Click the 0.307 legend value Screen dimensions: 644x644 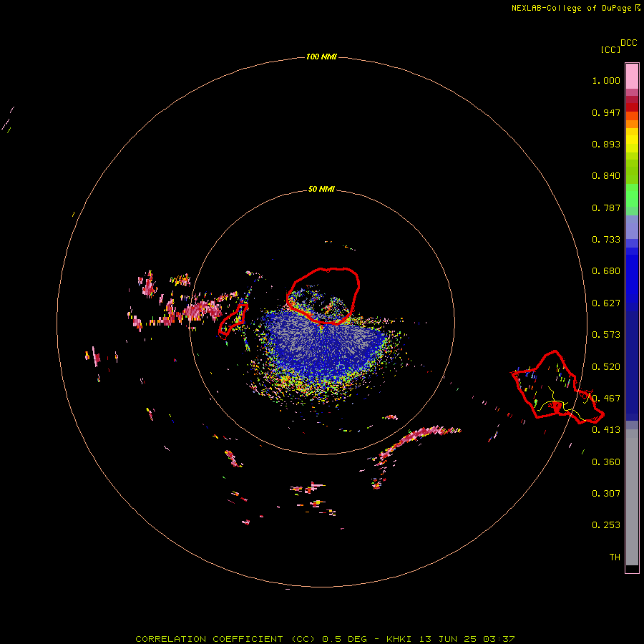pos(606,494)
